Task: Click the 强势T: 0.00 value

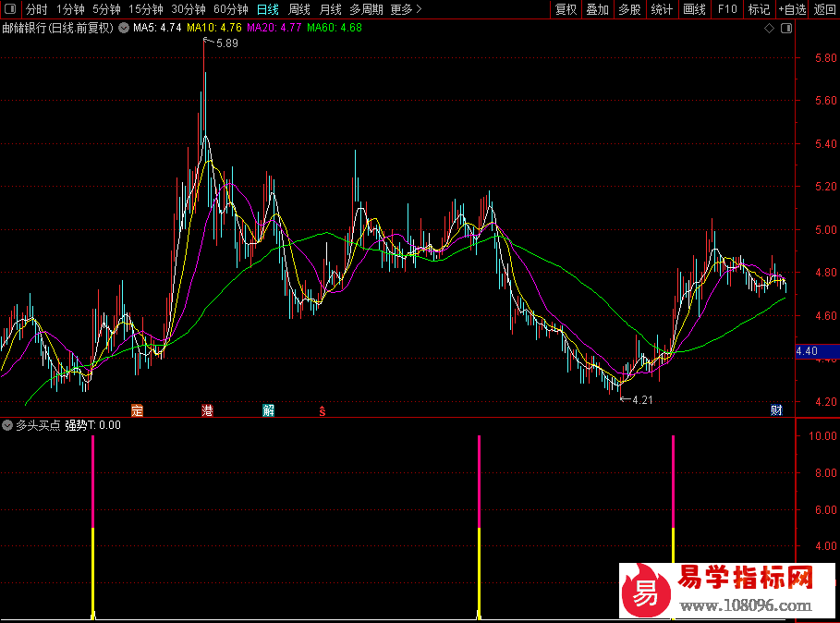Action: pyautogui.click(x=92, y=425)
